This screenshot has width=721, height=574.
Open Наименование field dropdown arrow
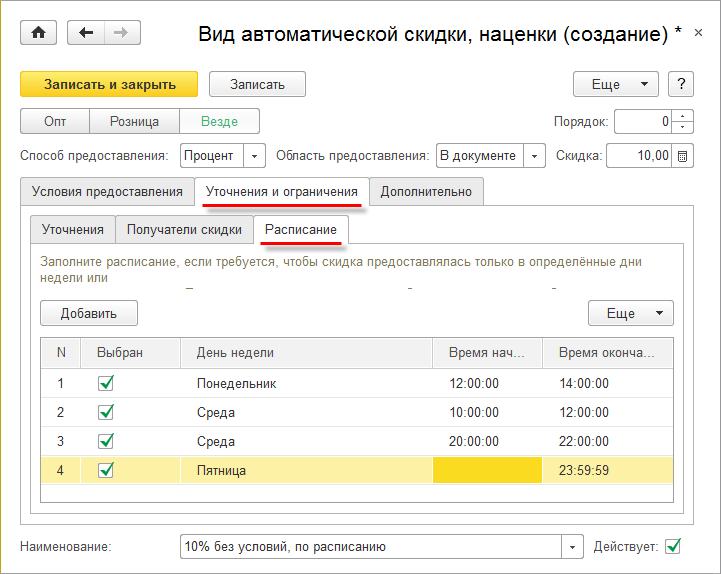pos(573,547)
